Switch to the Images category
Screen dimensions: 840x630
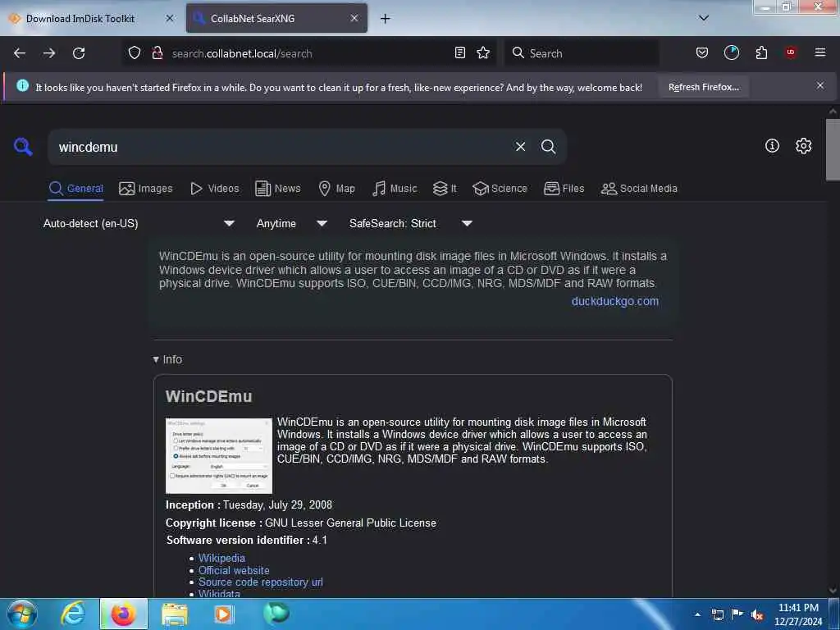(x=146, y=189)
